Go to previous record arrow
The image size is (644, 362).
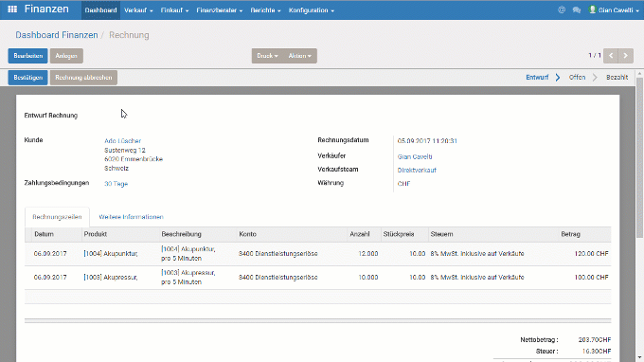(x=611, y=56)
